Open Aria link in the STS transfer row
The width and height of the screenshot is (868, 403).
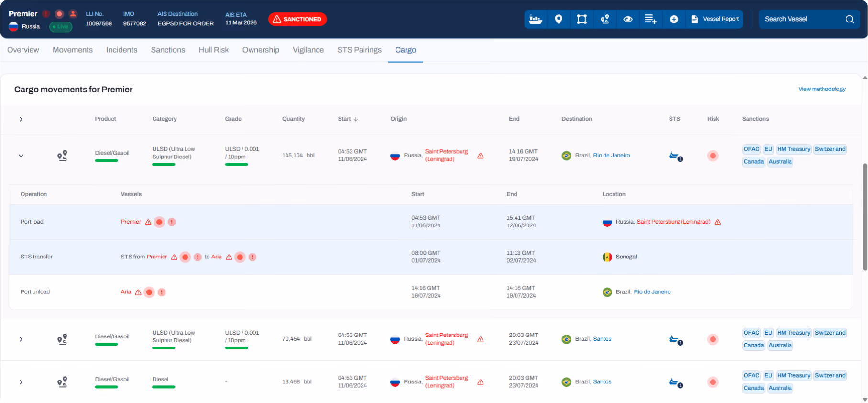point(217,257)
